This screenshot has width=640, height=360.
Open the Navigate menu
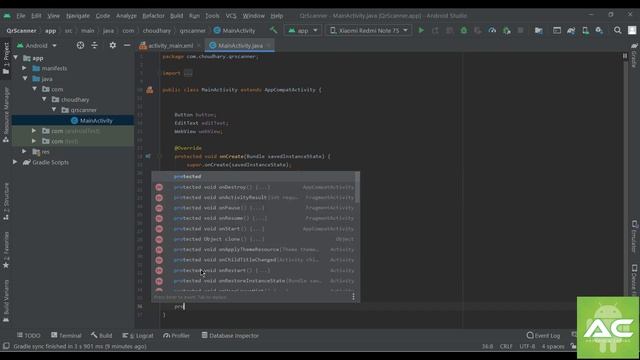(x=78, y=16)
